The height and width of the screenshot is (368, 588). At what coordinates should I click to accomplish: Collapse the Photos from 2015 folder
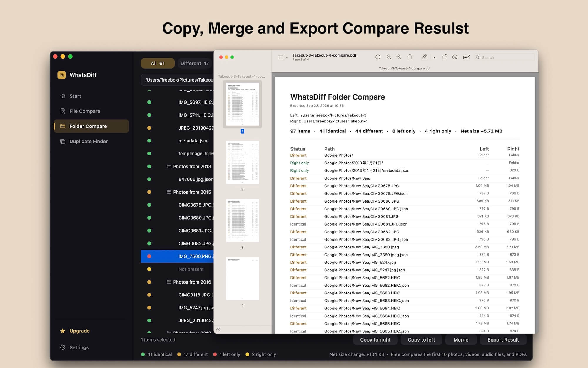pos(169,192)
